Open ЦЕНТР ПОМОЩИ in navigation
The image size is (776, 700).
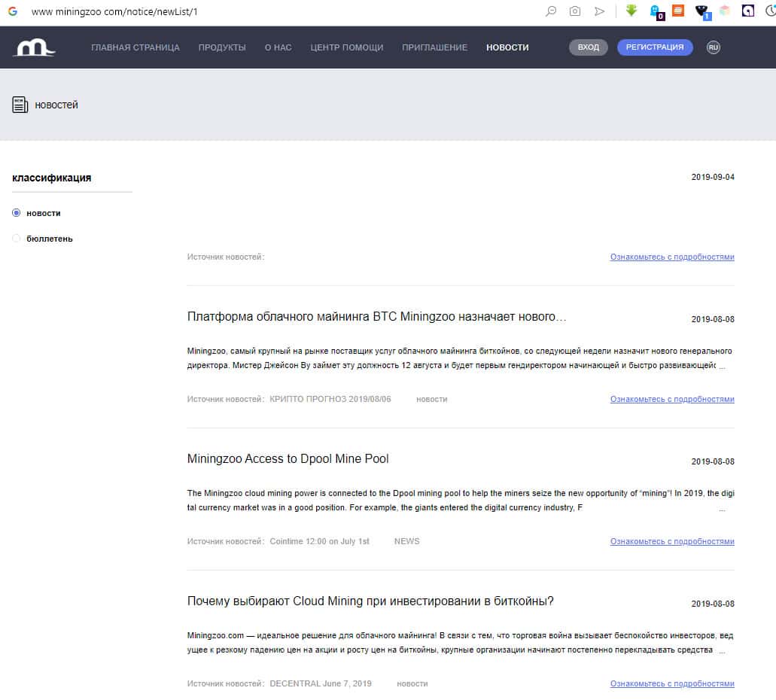[x=347, y=47]
